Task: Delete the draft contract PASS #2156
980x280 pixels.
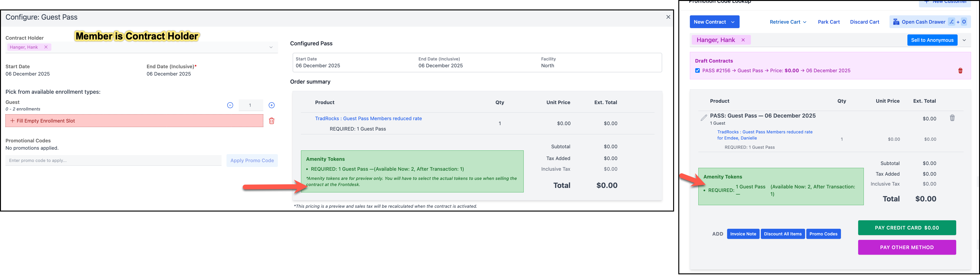Action: coord(960,71)
